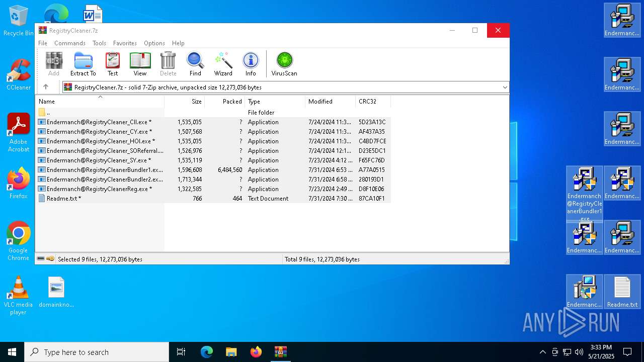This screenshot has width=644, height=362.
Task: Open Task View from taskbar
Action: tap(181, 352)
